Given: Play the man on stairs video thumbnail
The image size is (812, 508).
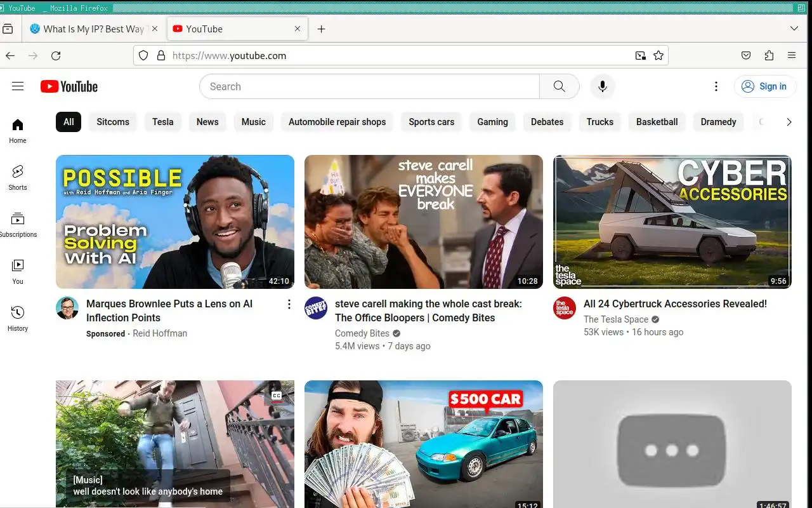Looking at the screenshot, I should [x=175, y=444].
